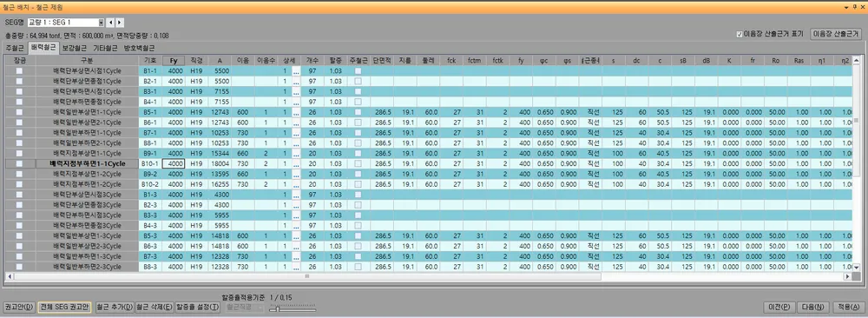This screenshot has width=868, height=318.
Task: Select cell 18004 in B10-1 row
Action: [x=220, y=164]
